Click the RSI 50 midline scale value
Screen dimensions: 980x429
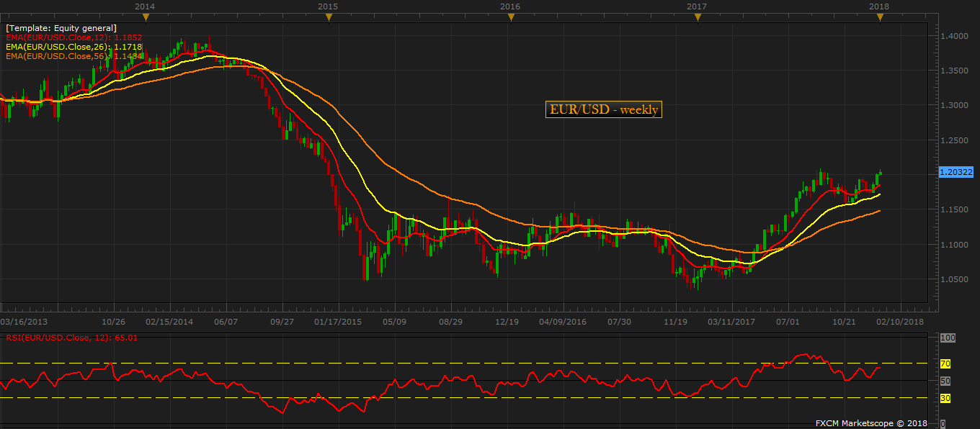coord(945,381)
